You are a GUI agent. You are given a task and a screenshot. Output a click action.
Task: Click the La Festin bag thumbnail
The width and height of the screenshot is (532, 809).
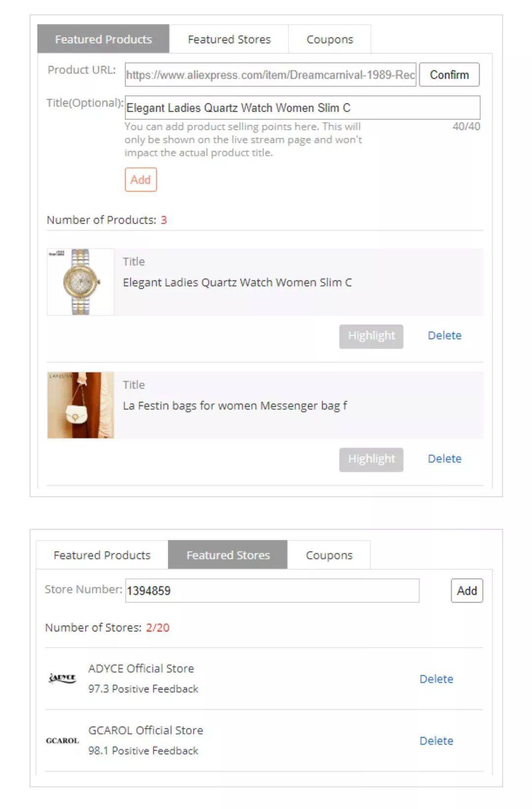pos(81,405)
